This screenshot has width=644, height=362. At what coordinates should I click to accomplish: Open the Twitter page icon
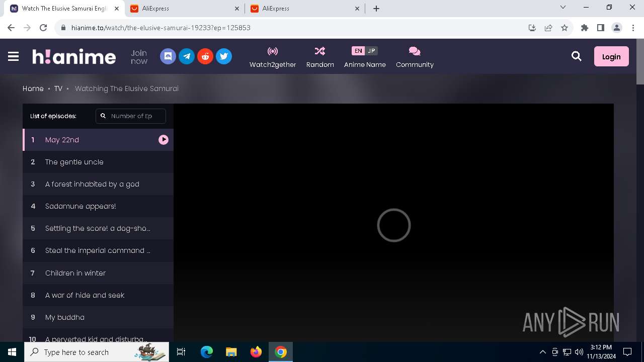[x=224, y=56]
